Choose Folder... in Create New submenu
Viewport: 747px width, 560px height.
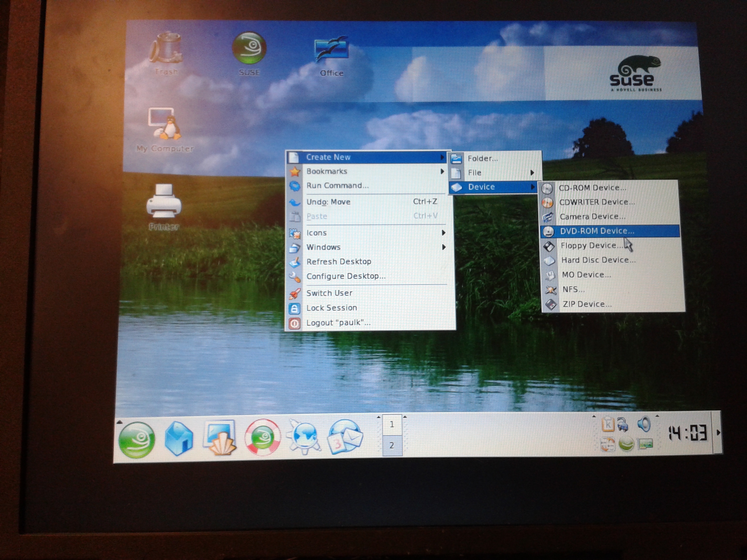494,158
